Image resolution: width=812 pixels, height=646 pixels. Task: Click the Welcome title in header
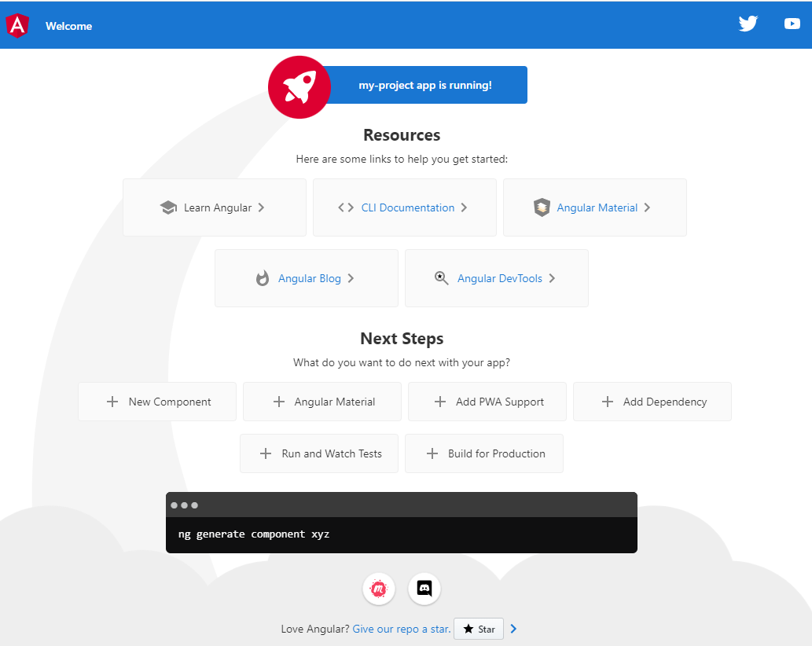point(69,26)
